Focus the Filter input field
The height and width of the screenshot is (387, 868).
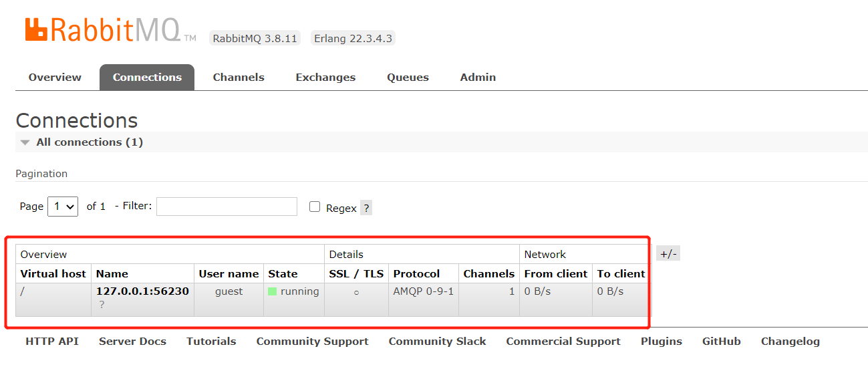point(227,207)
